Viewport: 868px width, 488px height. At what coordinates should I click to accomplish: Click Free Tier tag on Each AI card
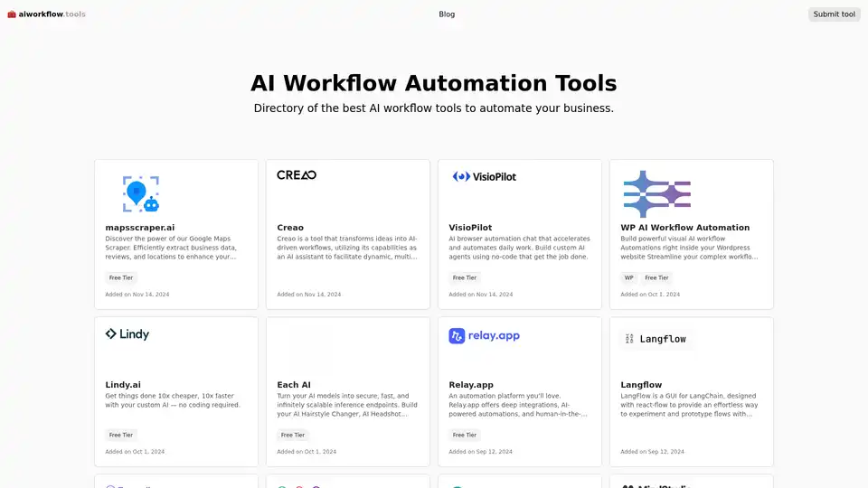[293, 435]
